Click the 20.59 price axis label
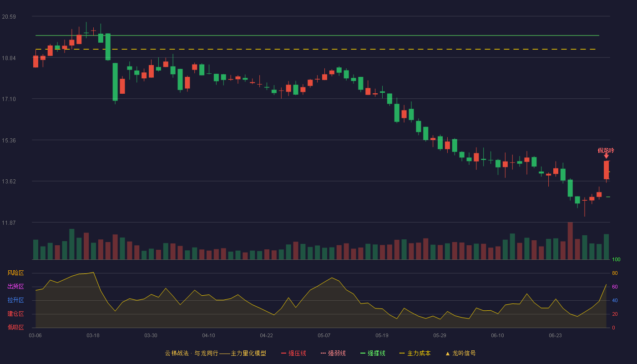The width and height of the screenshot is (637, 364). 9,17
